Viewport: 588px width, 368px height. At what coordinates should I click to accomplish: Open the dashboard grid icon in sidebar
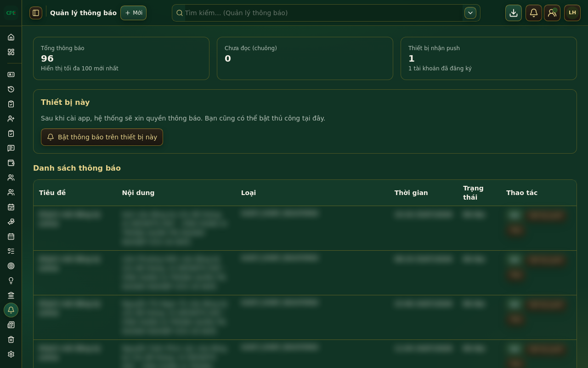[11, 52]
